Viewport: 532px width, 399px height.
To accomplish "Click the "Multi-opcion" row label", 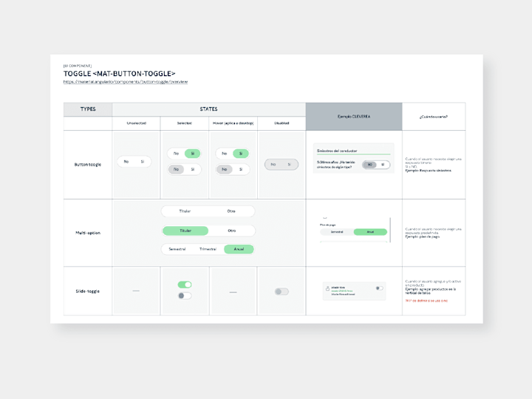I will 87,233.
